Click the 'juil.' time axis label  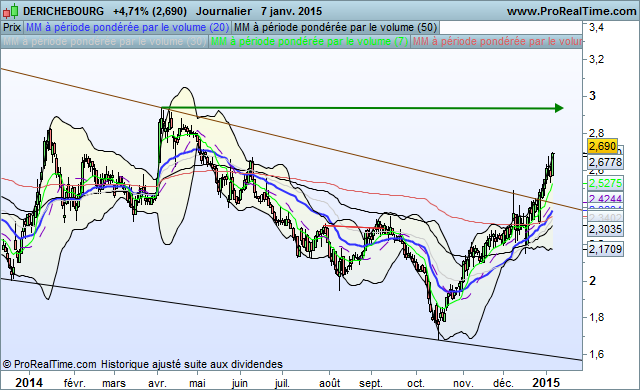pos(282,383)
